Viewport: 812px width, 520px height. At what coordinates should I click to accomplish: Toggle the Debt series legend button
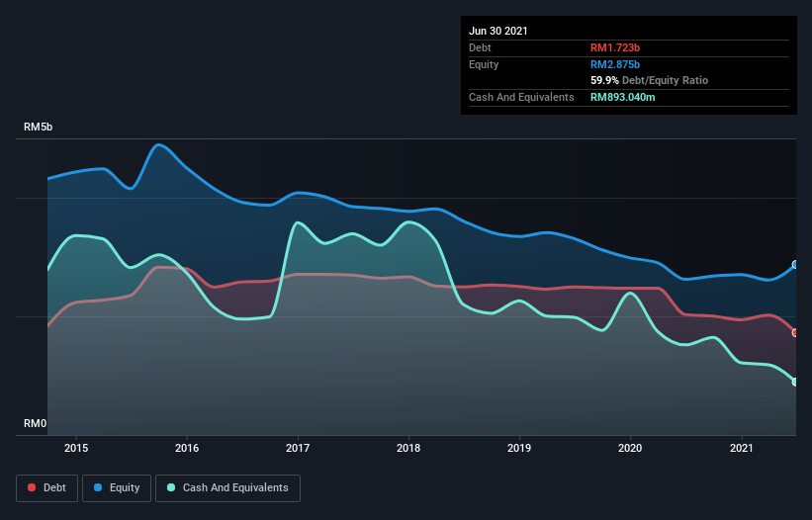[46, 488]
